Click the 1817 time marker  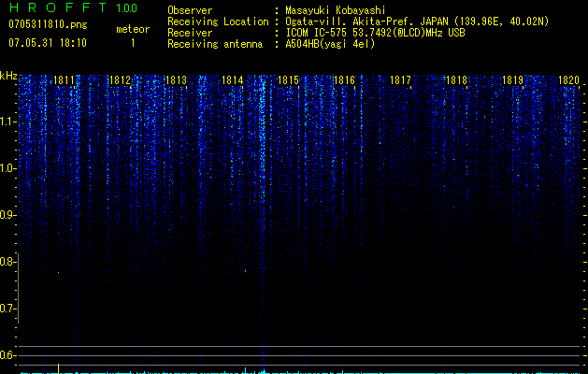400,80
